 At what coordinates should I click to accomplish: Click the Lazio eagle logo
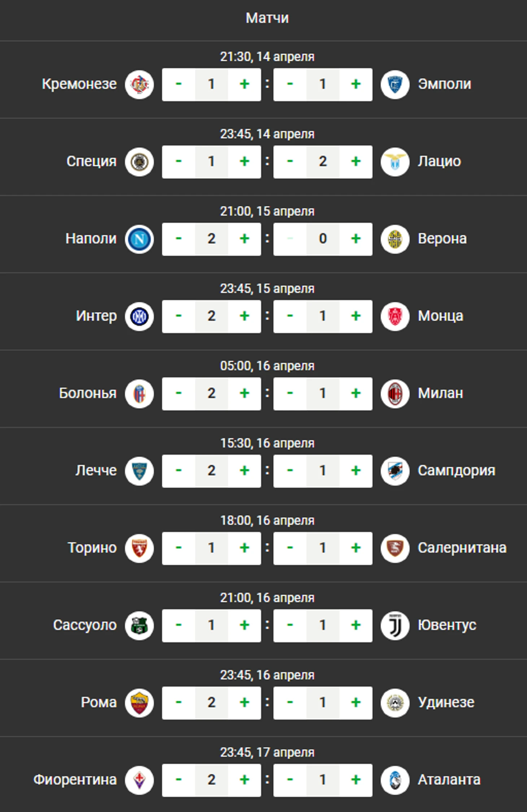(395, 162)
